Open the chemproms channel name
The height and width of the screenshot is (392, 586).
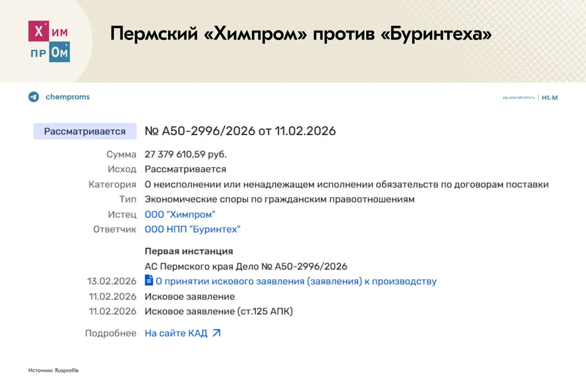67,97
